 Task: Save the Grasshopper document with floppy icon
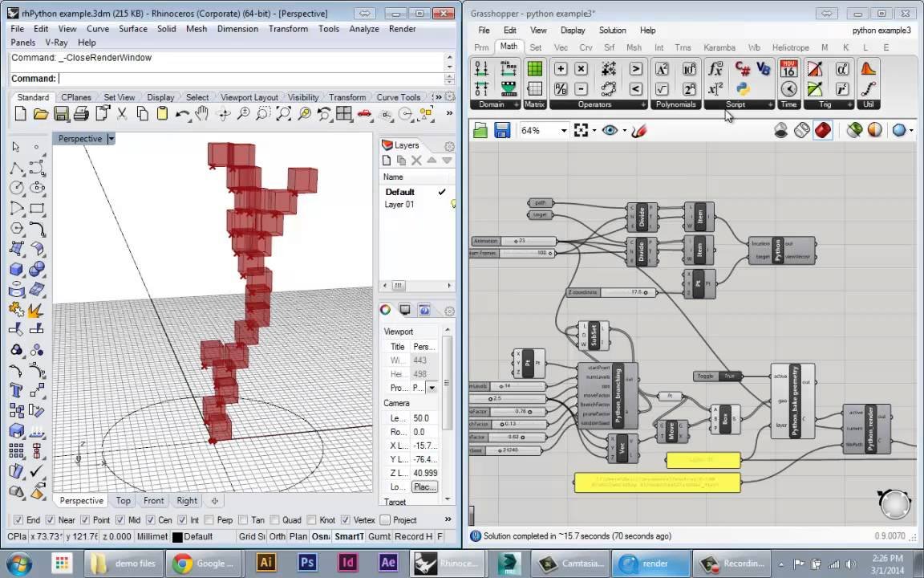[x=502, y=130]
